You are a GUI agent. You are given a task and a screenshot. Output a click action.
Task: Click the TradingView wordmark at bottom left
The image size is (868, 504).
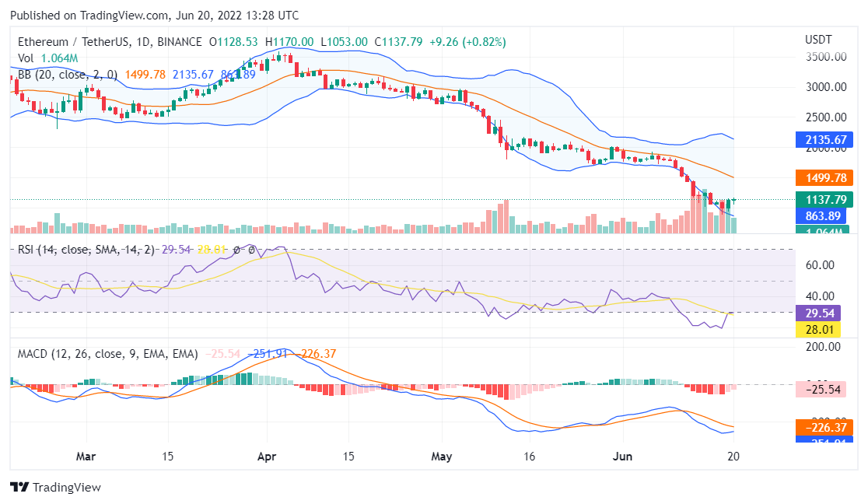[x=66, y=488]
